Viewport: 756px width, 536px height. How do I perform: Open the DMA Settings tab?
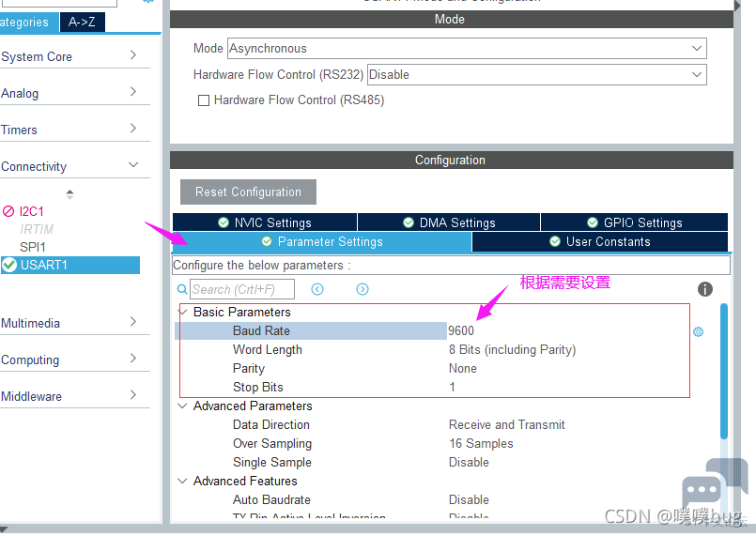[449, 222]
